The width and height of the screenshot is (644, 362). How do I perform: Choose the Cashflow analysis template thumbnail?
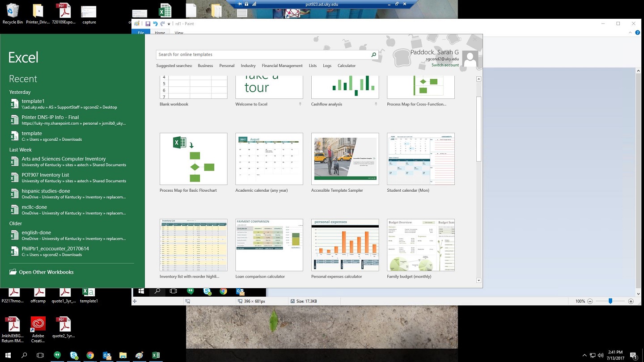pyautogui.click(x=345, y=87)
